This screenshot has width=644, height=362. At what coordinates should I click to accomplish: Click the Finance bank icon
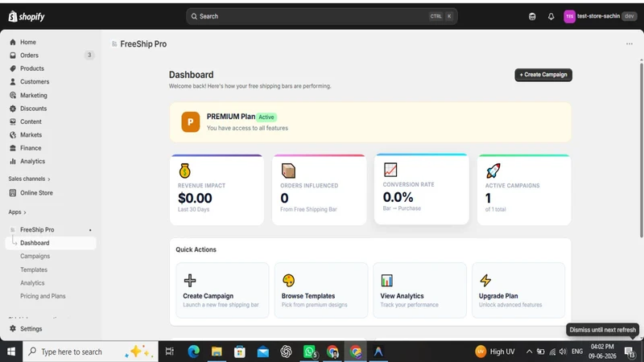click(x=13, y=148)
